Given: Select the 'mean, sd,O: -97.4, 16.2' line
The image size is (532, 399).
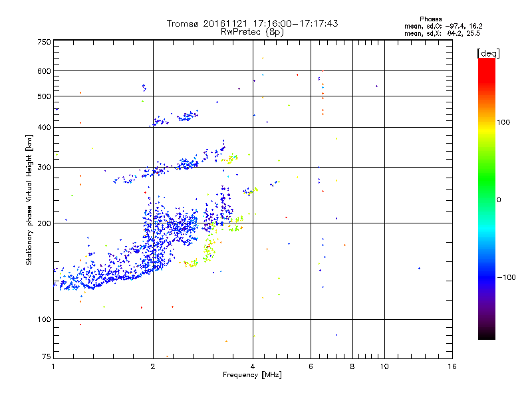Looking at the screenshot, I should (x=443, y=26).
